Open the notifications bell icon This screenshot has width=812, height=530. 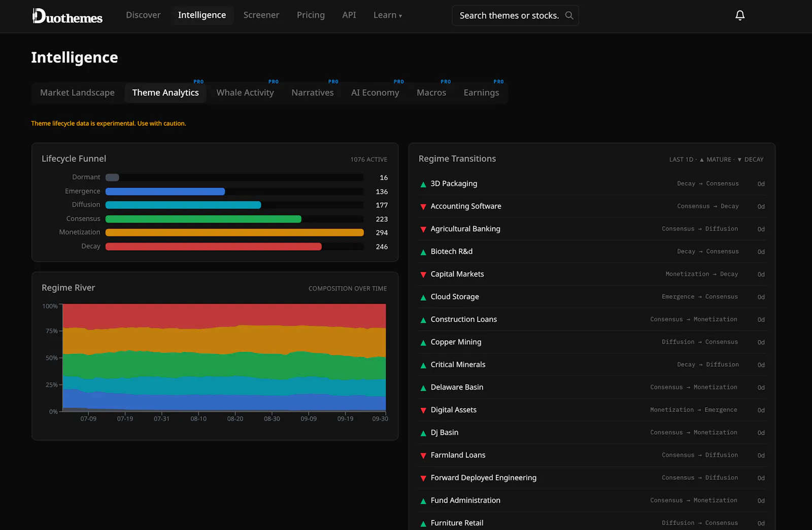[740, 15]
